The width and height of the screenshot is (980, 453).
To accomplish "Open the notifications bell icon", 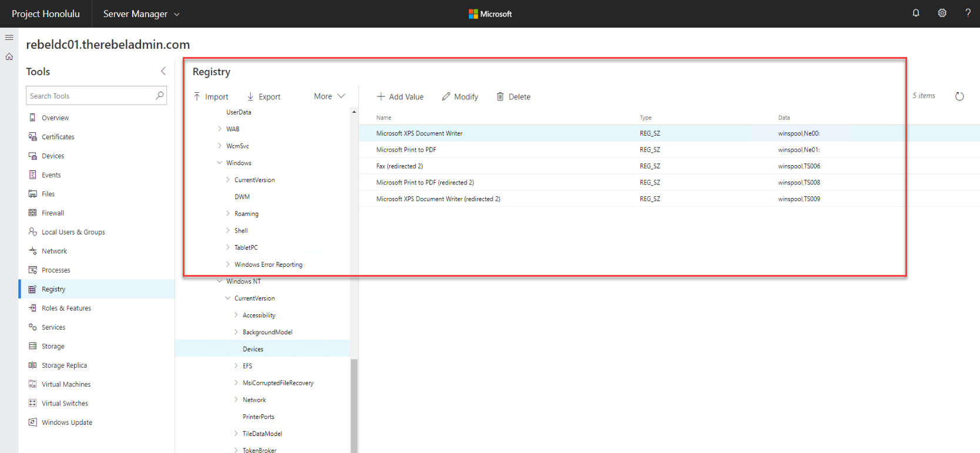I will [915, 13].
